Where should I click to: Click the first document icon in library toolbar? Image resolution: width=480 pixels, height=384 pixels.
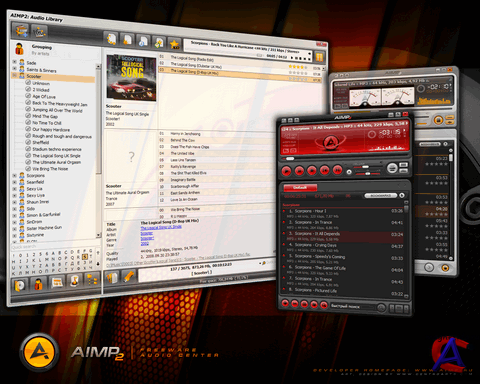point(111,39)
